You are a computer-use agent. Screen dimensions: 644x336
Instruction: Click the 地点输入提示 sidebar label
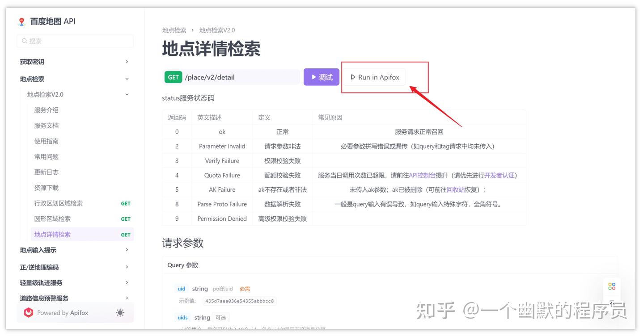(38, 250)
